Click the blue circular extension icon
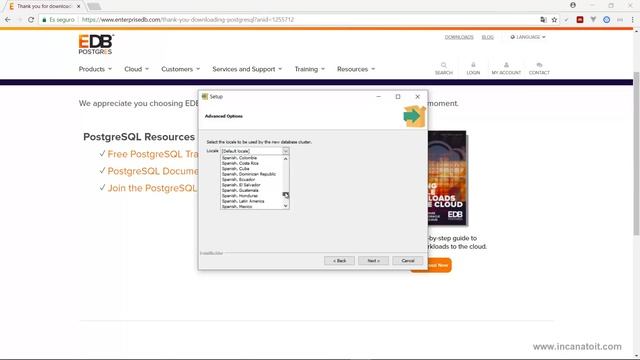Screen dimensions: 640x360 pos(607,20)
